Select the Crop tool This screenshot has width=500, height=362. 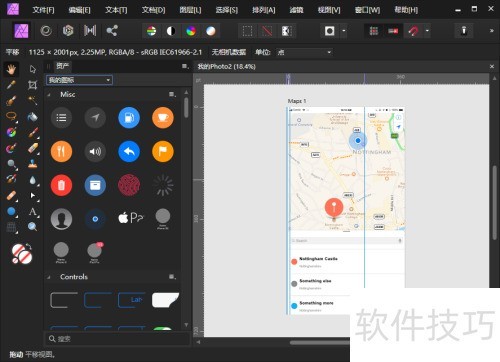click(x=32, y=85)
